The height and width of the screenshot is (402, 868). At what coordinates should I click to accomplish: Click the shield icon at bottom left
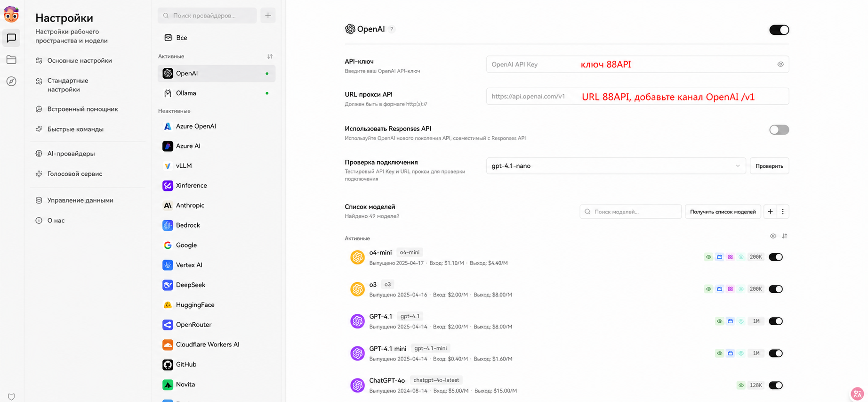click(x=11, y=397)
